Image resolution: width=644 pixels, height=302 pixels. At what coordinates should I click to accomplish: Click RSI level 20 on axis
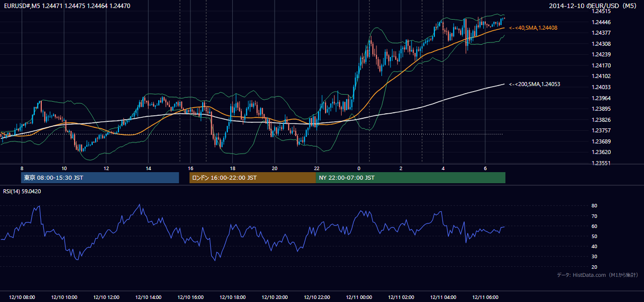(x=594, y=267)
